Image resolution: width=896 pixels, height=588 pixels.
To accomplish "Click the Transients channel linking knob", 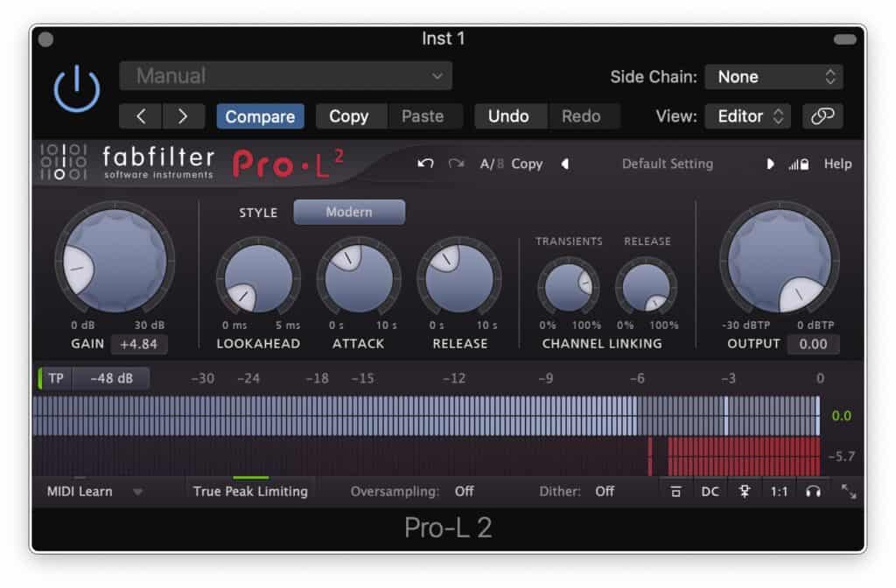I will (569, 285).
